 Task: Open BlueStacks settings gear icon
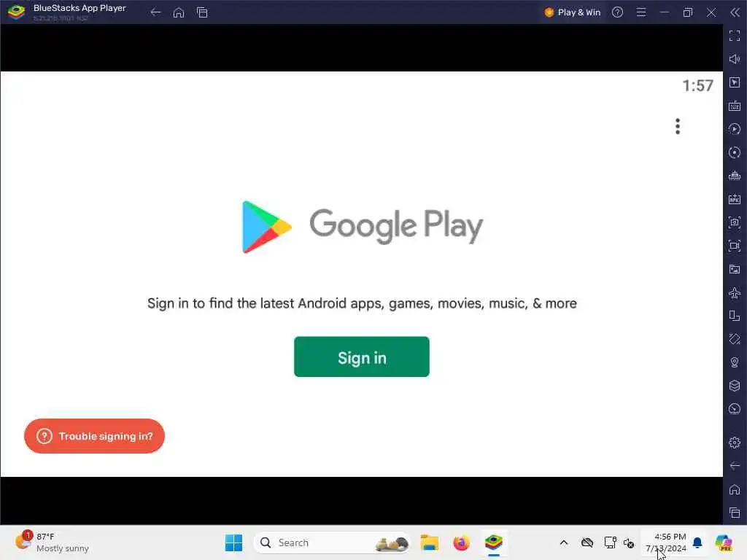(x=735, y=443)
